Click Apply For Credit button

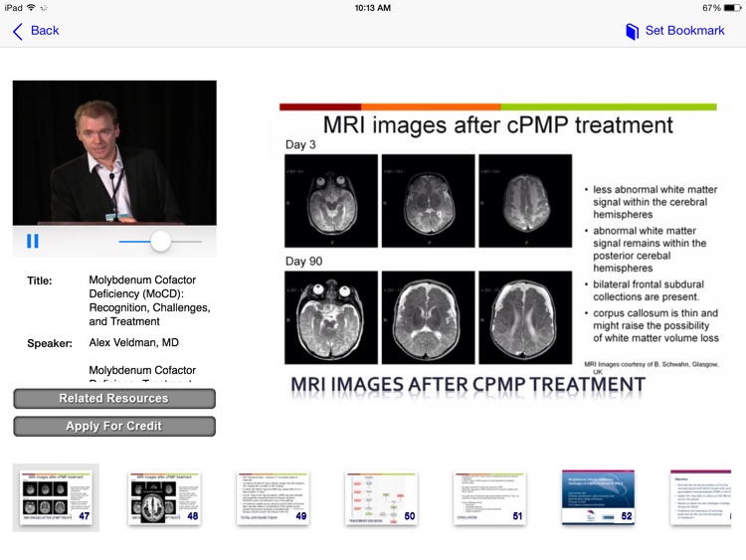114,426
